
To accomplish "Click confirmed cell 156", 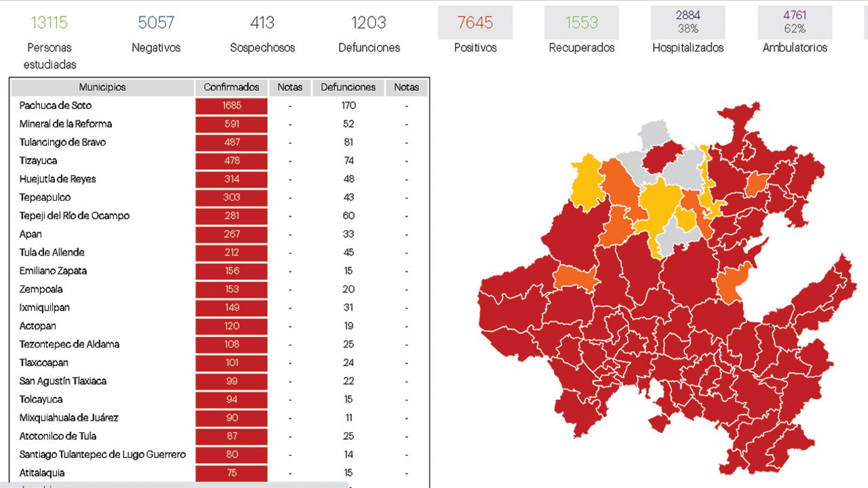I will pyautogui.click(x=231, y=270).
